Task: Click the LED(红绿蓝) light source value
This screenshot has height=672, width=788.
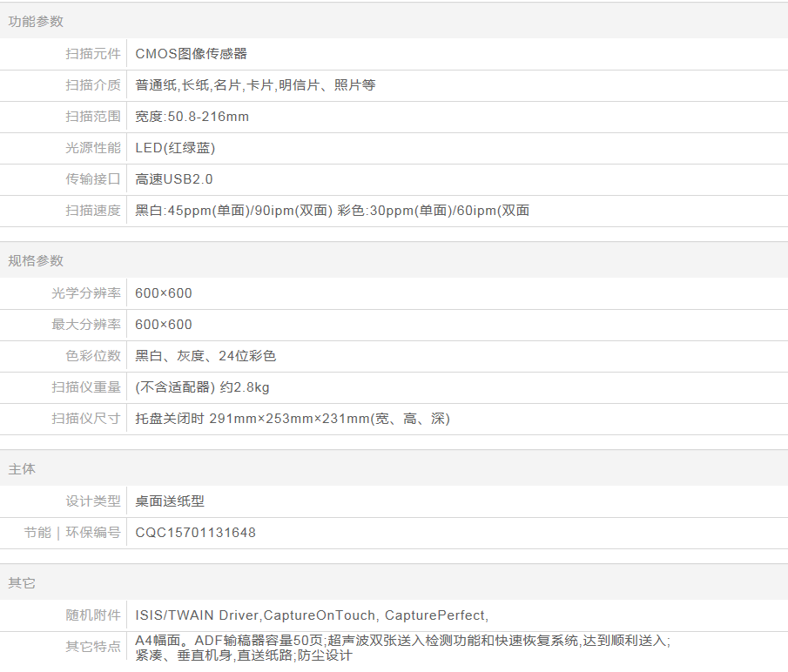Action: [x=175, y=148]
